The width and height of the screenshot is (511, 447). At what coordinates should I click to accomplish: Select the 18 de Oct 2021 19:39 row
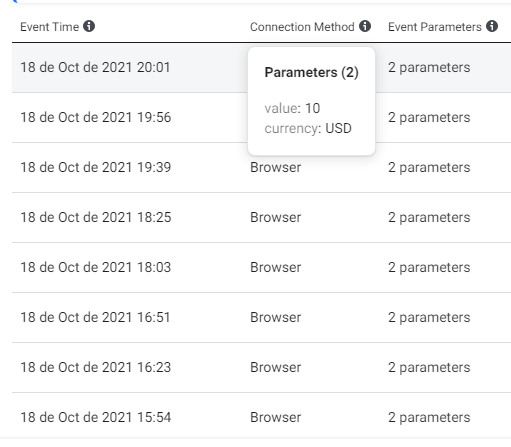click(x=261, y=167)
